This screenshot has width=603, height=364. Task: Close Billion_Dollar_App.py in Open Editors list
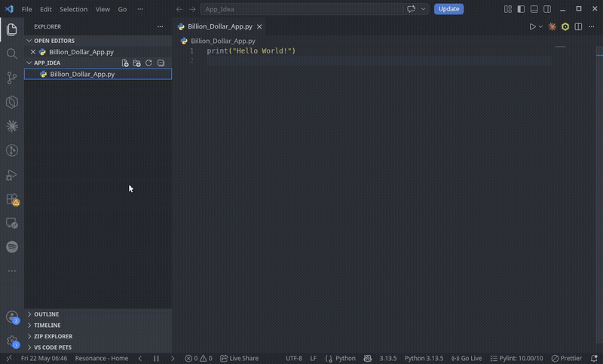point(33,52)
